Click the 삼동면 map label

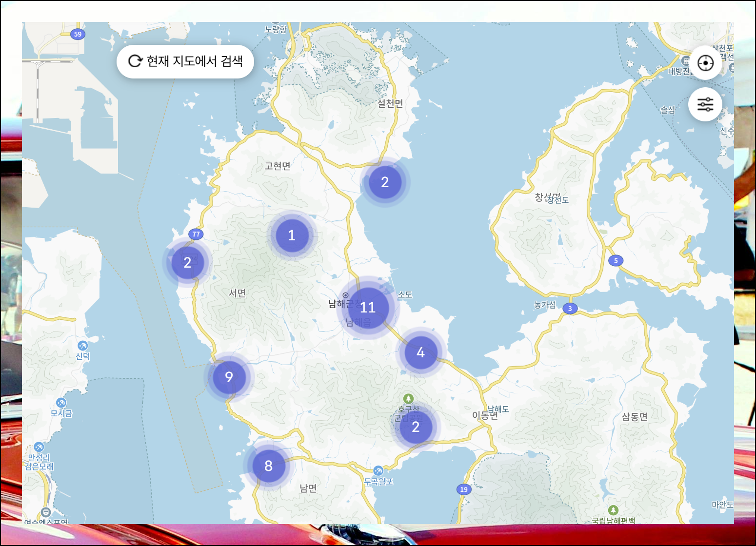click(635, 417)
